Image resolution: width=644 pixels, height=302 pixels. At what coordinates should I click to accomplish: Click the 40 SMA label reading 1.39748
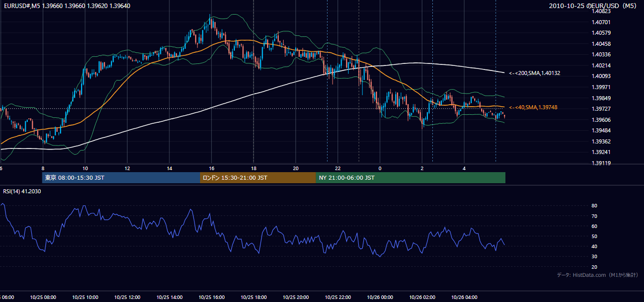533,107
